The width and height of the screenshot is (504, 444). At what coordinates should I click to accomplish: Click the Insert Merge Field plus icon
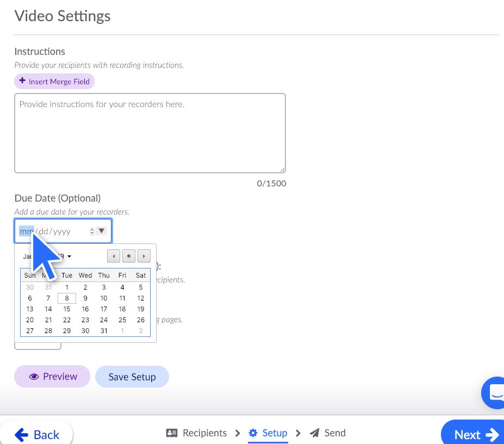click(22, 81)
